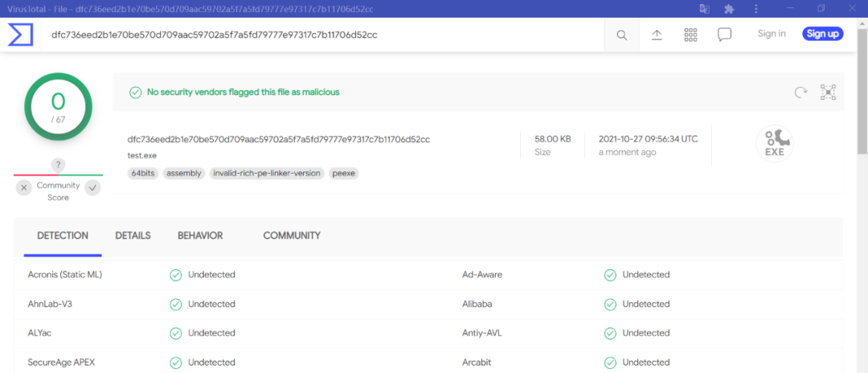868x373 pixels.
Task: Click the 58.00 KB size value
Action: click(x=552, y=139)
